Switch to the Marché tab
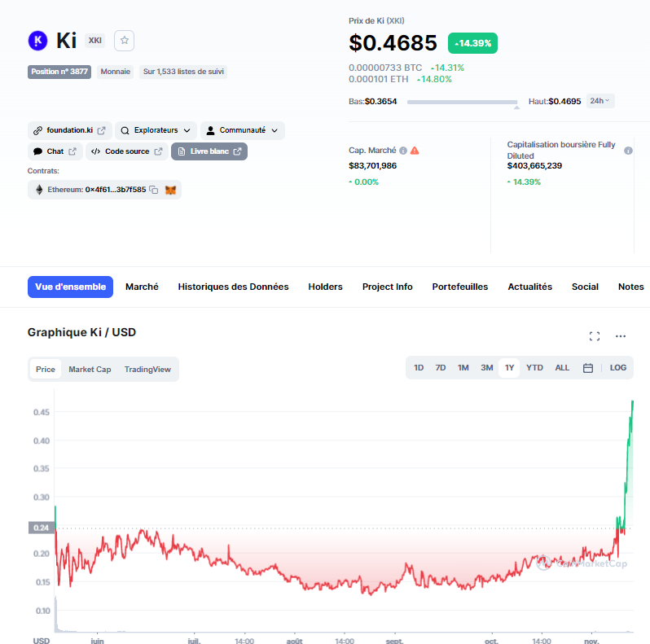Viewport: 650px width, 644px height. click(x=142, y=287)
